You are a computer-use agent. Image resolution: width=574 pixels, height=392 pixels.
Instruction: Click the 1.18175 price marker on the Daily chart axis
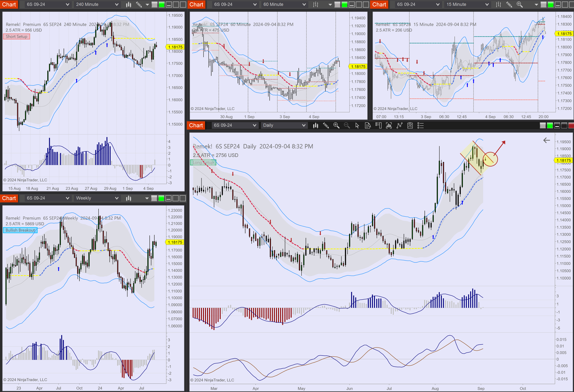564,160
